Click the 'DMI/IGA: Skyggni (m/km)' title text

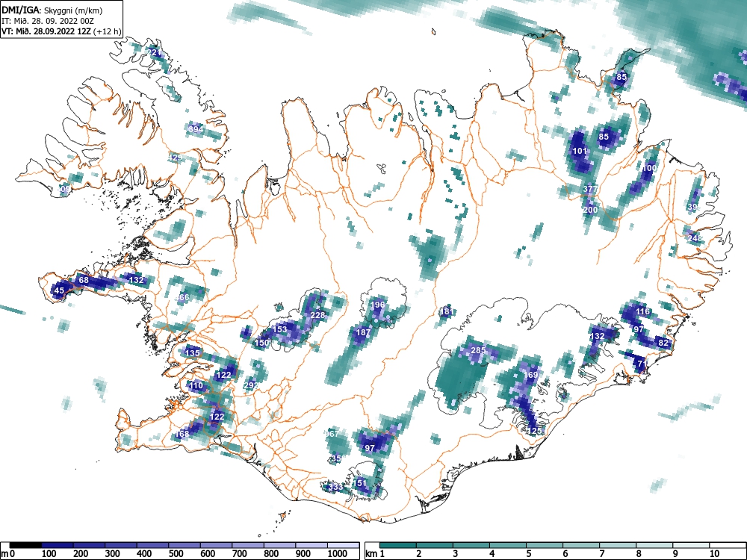click(x=52, y=10)
